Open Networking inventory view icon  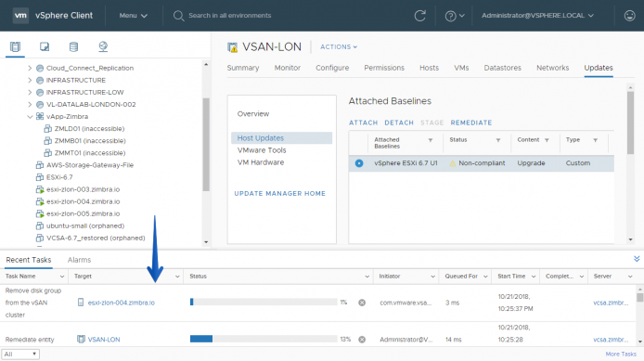coord(103,46)
